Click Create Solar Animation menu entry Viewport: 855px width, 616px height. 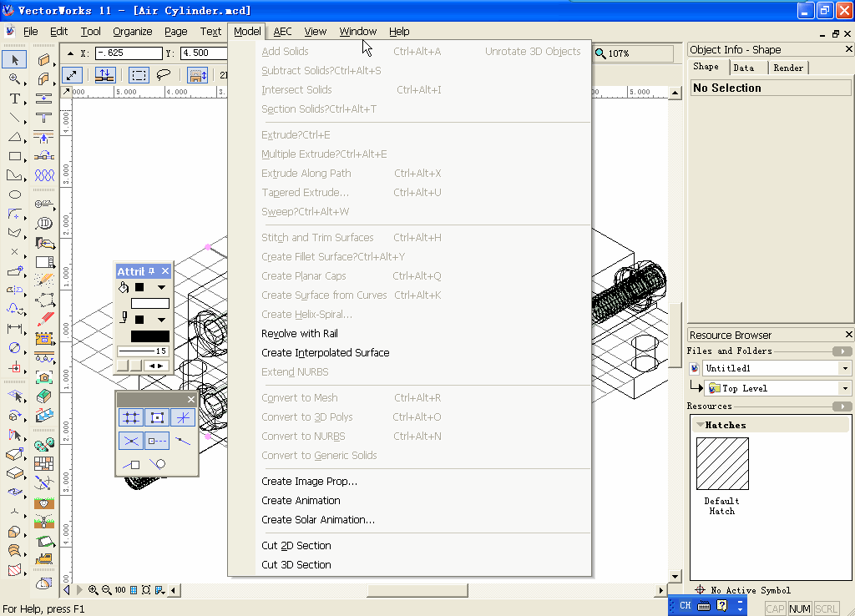coord(318,519)
